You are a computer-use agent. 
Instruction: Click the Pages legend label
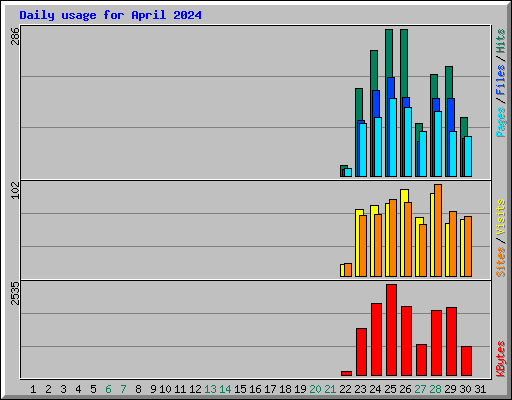pos(500,122)
